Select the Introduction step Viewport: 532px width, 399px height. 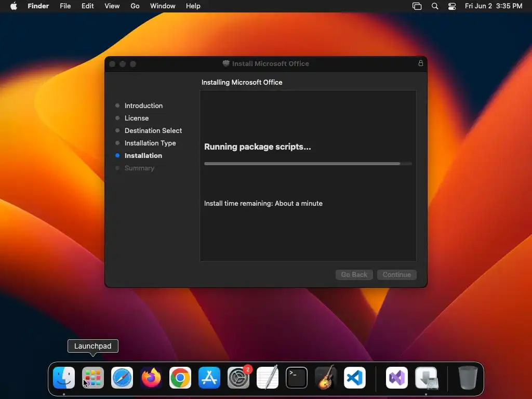(x=143, y=105)
